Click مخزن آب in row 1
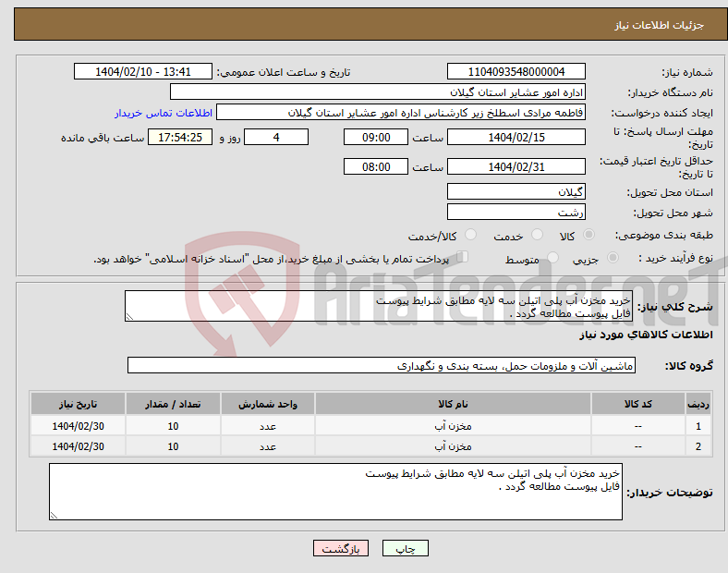Screen dimensions: 728x573 pyautogui.click(x=453, y=426)
